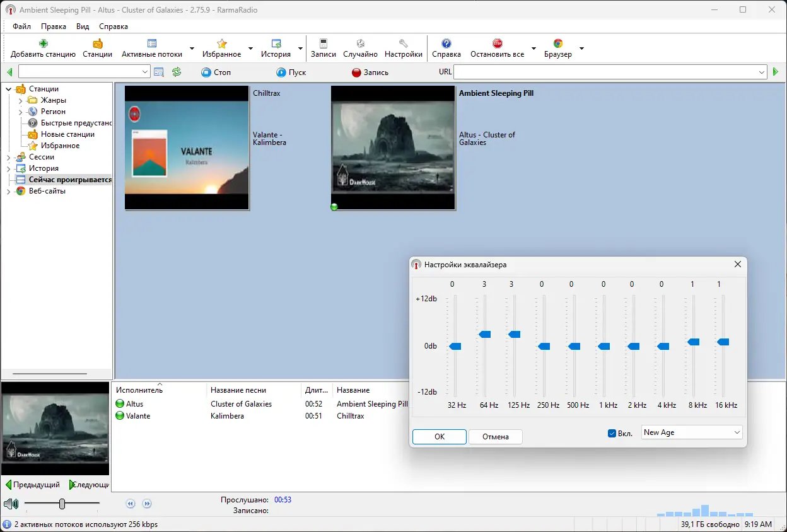Viewport: 787px width, 532px height.
Task: Click the Стоп stop button
Action: (206, 72)
